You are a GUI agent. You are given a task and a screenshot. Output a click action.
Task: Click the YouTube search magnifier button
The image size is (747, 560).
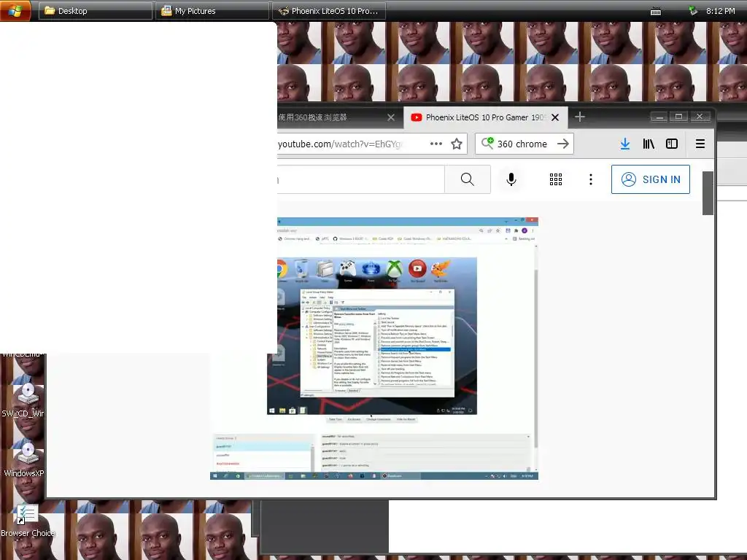pyautogui.click(x=468, y=179)
